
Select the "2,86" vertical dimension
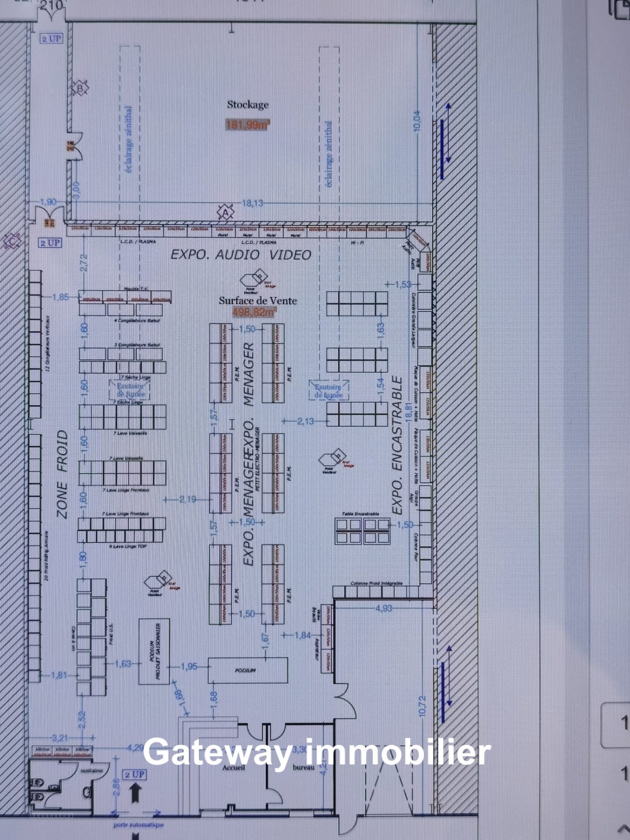pyautogui.click(x=116, y=787)
